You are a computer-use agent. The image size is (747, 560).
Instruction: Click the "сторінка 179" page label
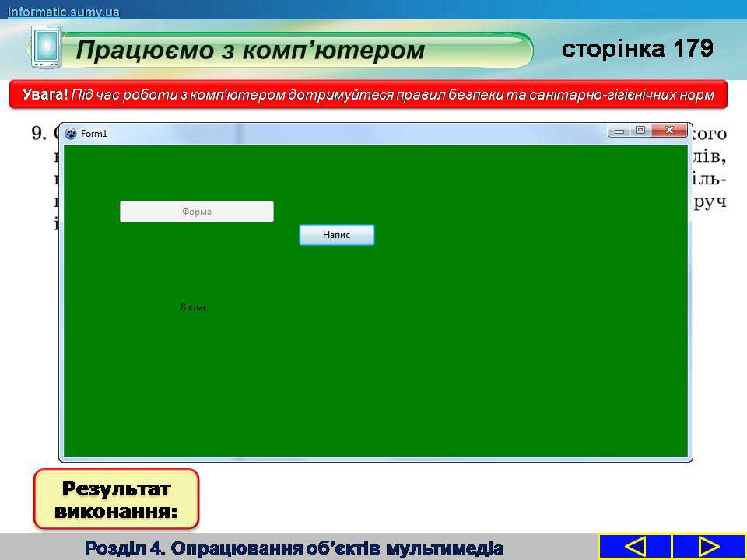click(637, 49)
